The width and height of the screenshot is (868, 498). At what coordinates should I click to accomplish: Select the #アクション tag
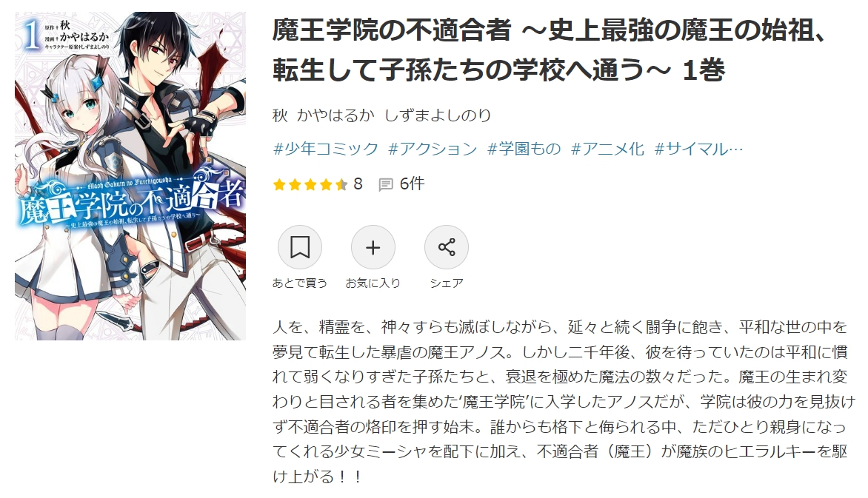[433, 149]
